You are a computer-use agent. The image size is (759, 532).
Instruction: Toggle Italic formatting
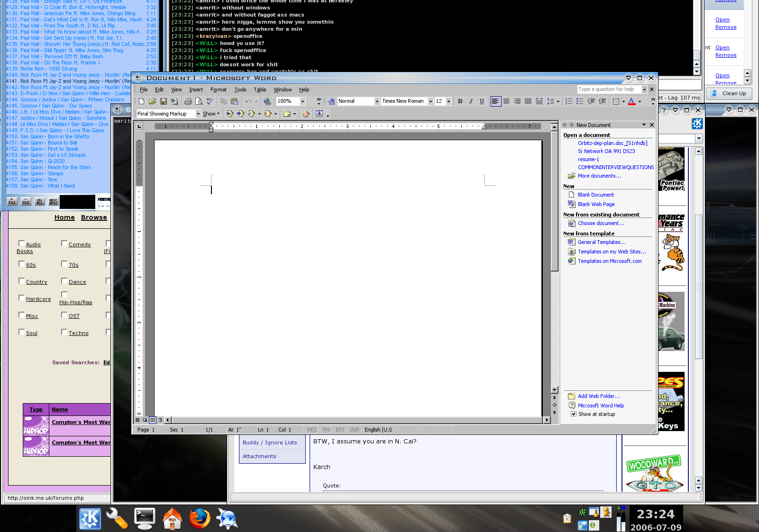(x=471, y=101)
